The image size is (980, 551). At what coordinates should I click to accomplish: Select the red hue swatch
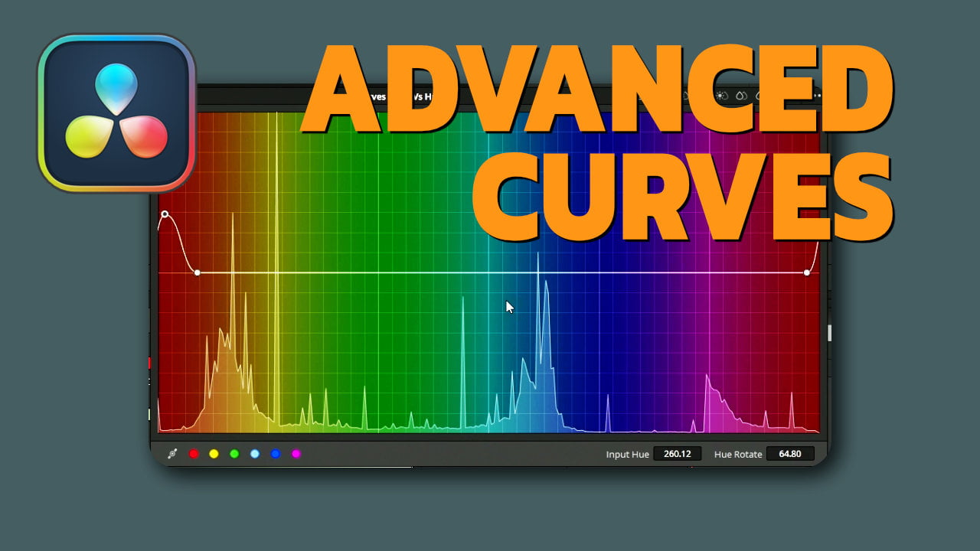[x=194, y=454]
